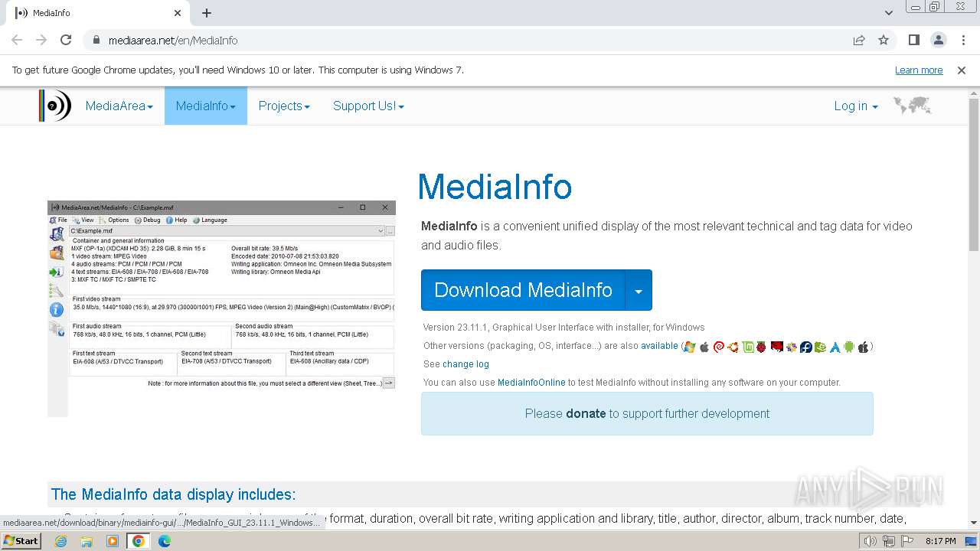Open the Fedora download icon
980x551 pixels.
click(806, 347)
